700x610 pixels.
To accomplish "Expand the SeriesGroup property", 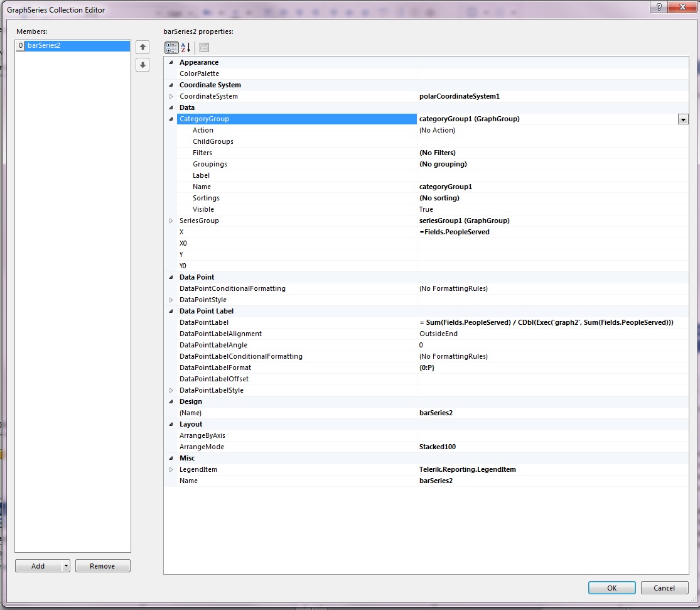I will tap(171, 221).
